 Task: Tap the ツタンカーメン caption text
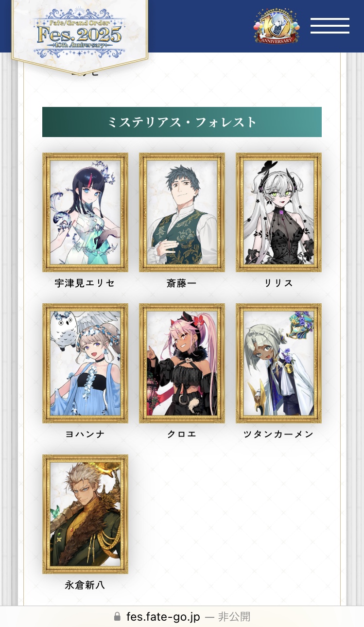click(278, 435)
